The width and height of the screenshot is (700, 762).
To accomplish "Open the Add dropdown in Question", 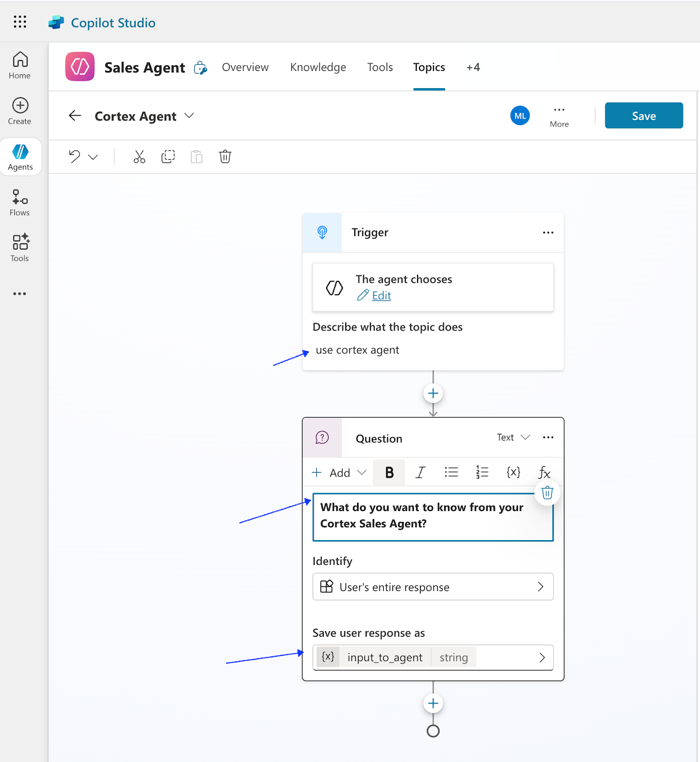I will (x=339, y=472).
